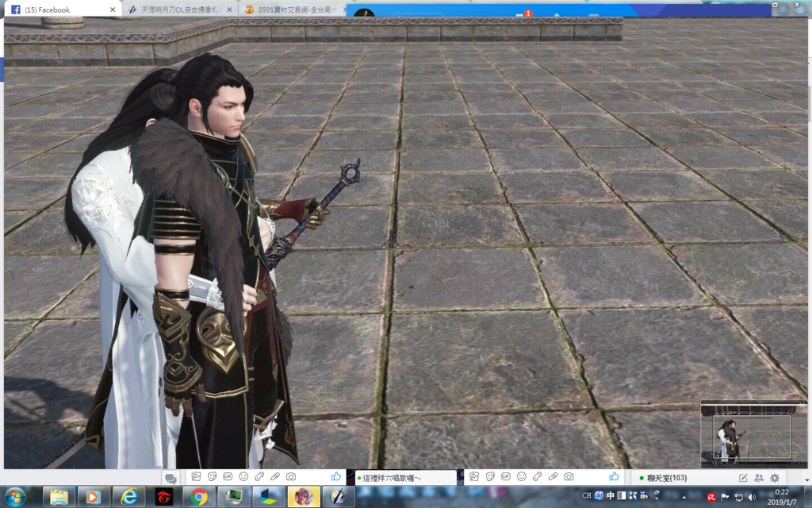Click the red notification badge showing 1
Image resolution: width=812 pixels, height=508 pixels.
(x=528, y=13)
